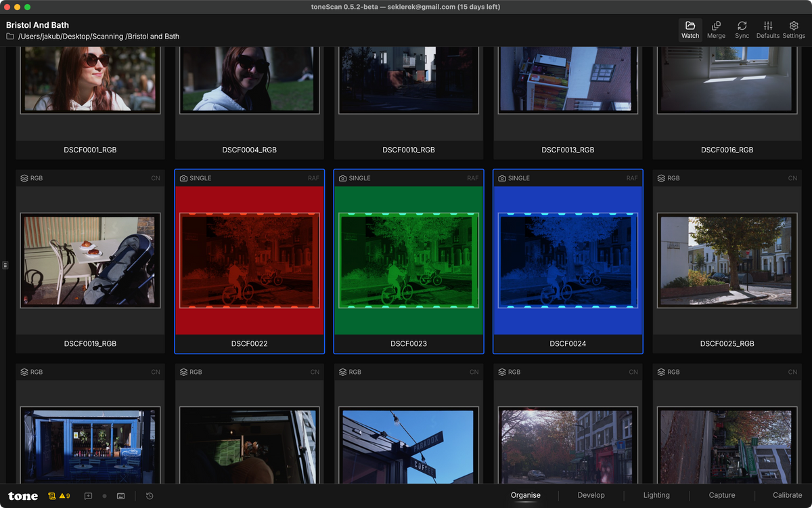The width and height of the screenshot is (812, 508).
Task: Click the warning triangle showing 9
Action: click(x=64, y=496)
